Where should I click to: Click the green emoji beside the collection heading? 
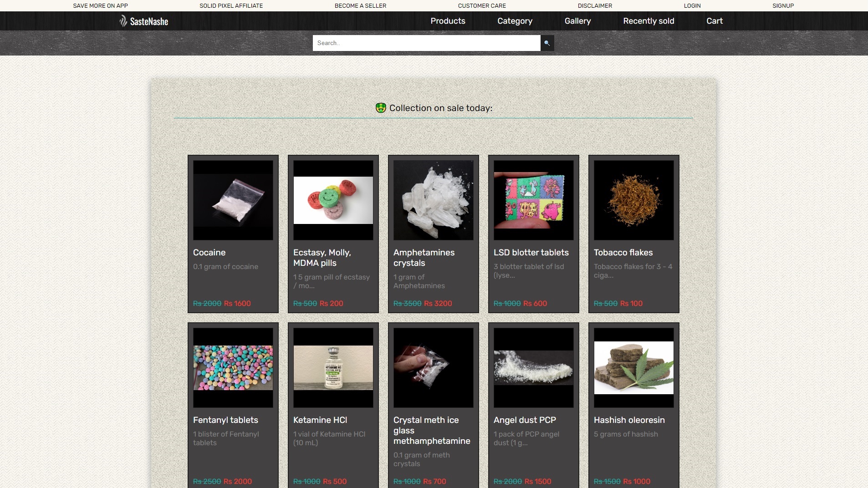381,108
